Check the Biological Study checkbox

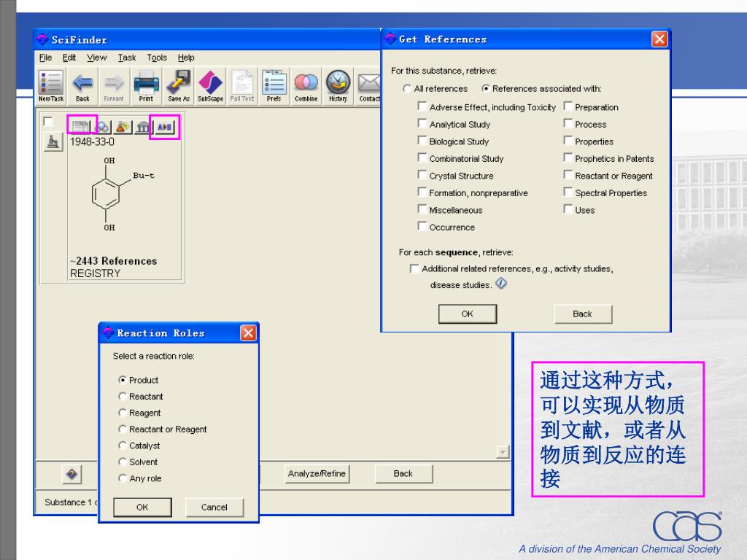422,140
